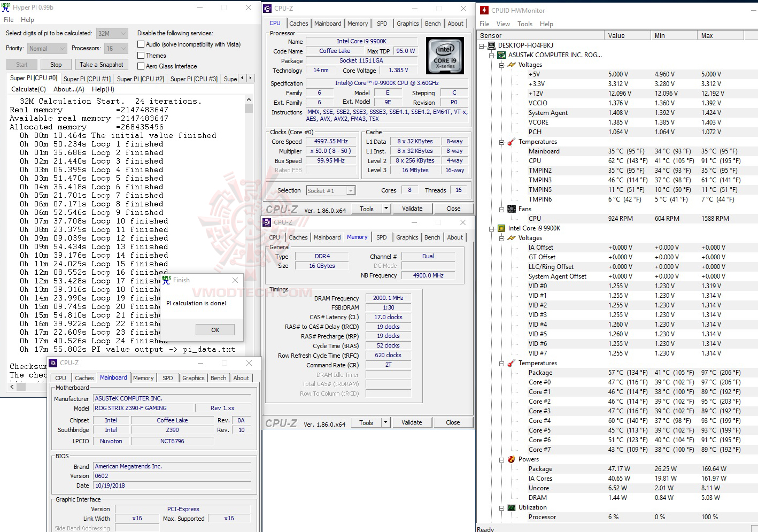Viewport: 758px width, 532px height.
Task: Confirm the Finish dialog with OK
Action: coord(215,330)
